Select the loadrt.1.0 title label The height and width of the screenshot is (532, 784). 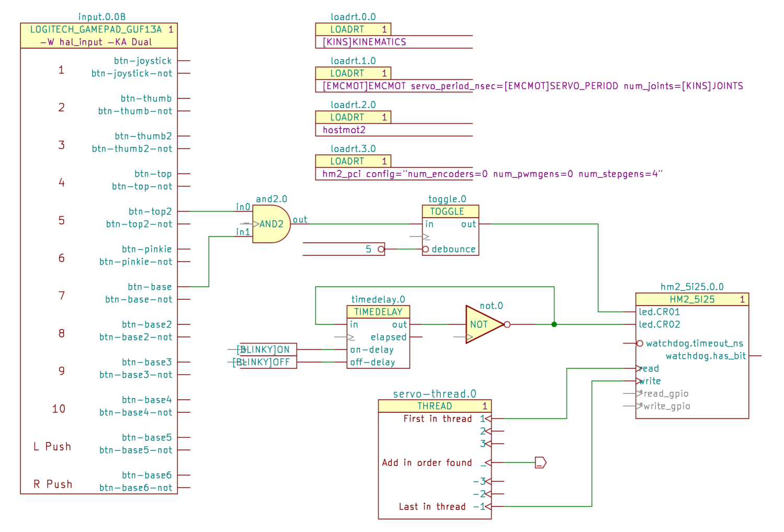tap(353, 61)
